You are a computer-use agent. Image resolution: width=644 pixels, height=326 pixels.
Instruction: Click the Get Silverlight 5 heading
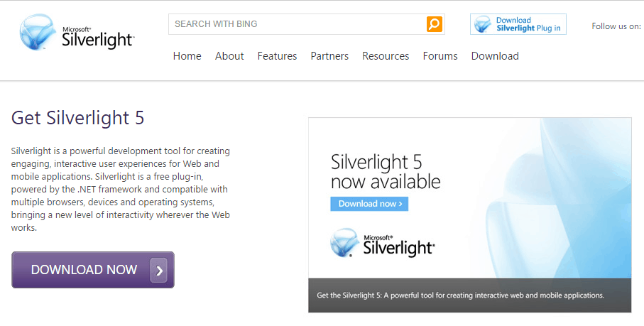pos(77,118)
